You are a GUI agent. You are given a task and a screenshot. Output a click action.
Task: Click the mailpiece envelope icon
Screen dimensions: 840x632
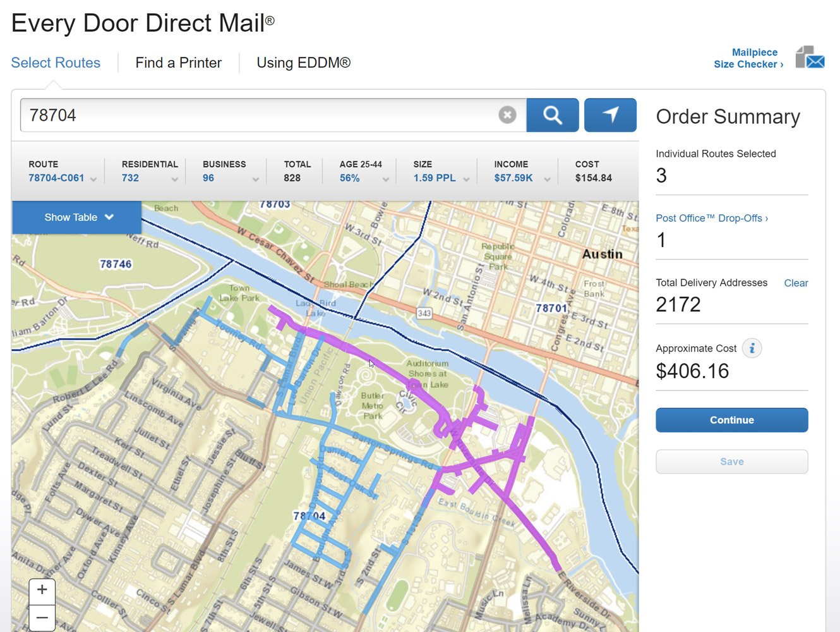coord(810,58)
